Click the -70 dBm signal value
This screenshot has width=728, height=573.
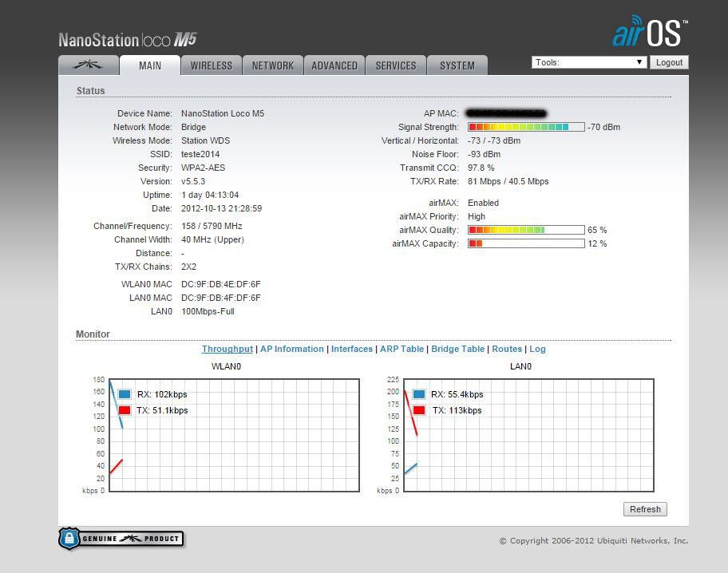tap(603, 127)
